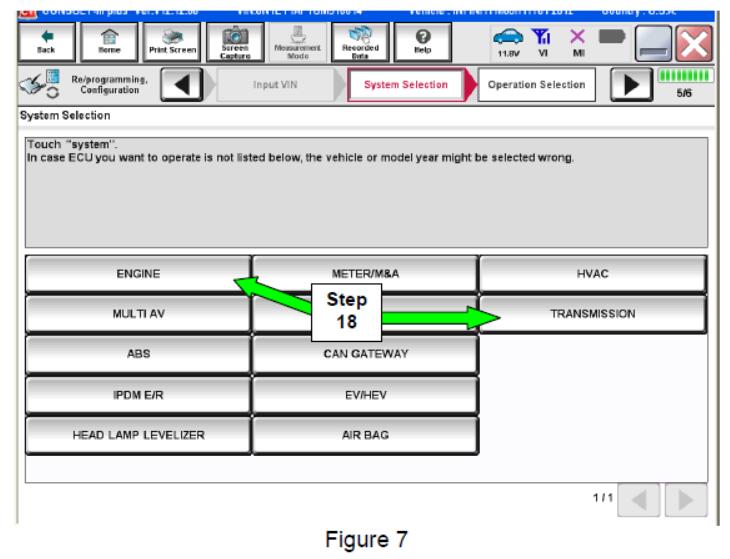Image resolution: width=730 pixels, height=559 pixels.
Task: Select the EV/HEV system
Action: pos(365,395)
